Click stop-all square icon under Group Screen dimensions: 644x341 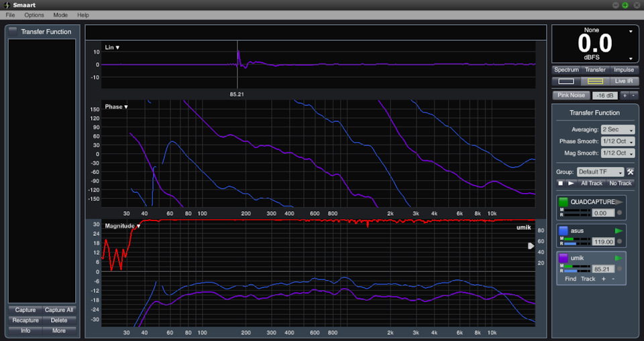[561, 183]
